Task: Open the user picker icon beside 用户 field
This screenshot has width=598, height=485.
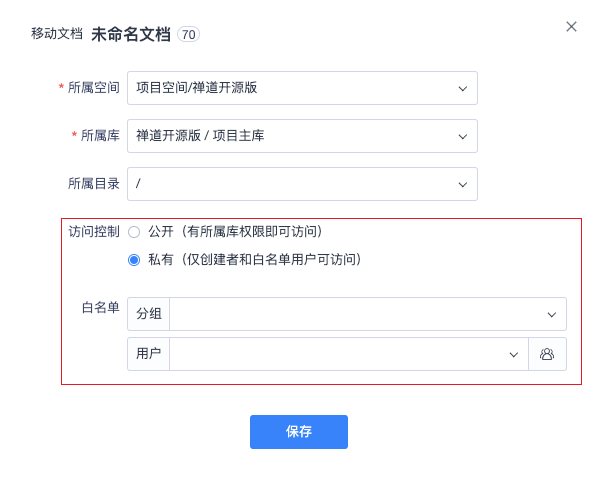Action: (547, 354)
